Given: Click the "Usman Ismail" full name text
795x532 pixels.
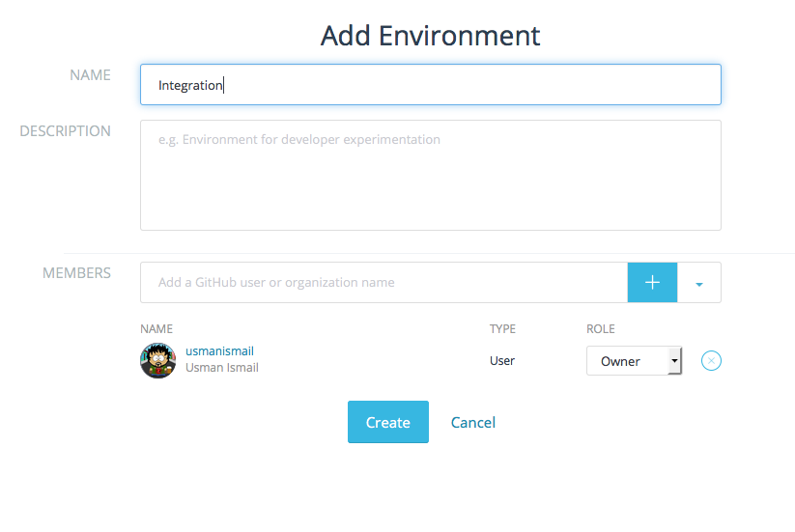Looking at the screenshot, I should point(222,368).
